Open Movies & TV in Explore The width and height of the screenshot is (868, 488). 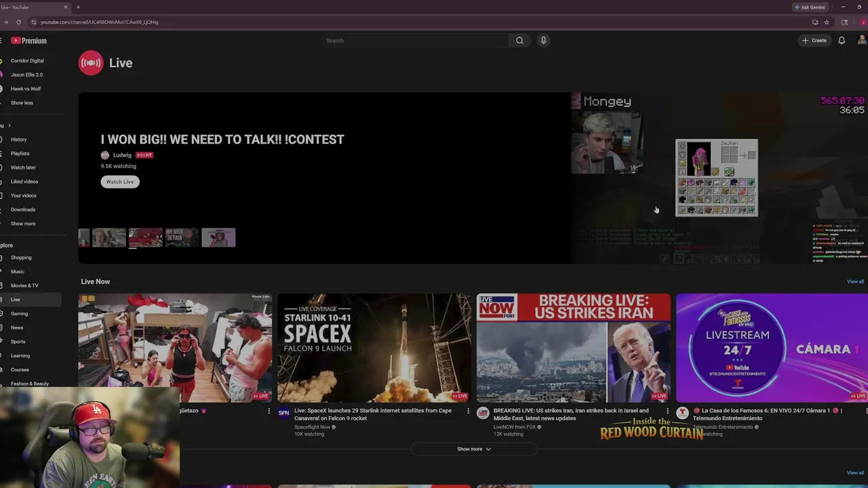click(x=24, y=285)
